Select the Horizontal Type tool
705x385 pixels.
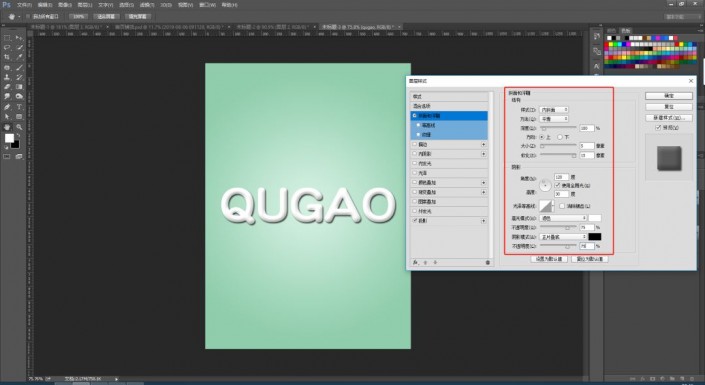pos(19,107)
